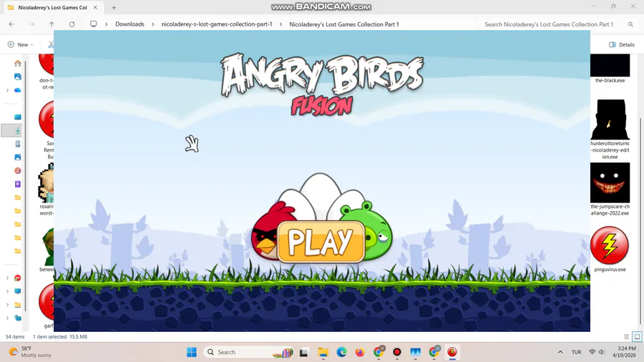Go up one folder level
The width and height of the screenshot is (644, 362).
click(52, 24)
